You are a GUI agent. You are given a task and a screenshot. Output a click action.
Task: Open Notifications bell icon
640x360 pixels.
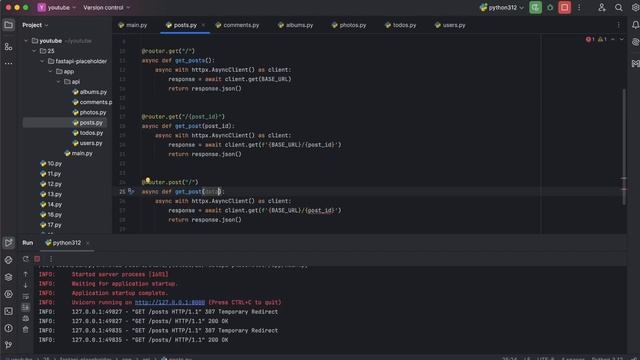tap(636, 25)
